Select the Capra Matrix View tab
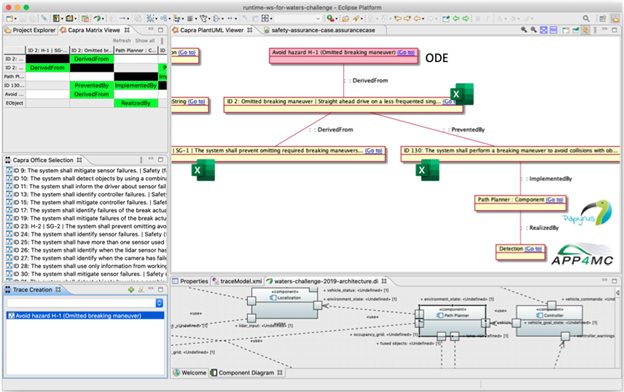Viewport: 624px width, 392px height. click(x=94, y=30)
